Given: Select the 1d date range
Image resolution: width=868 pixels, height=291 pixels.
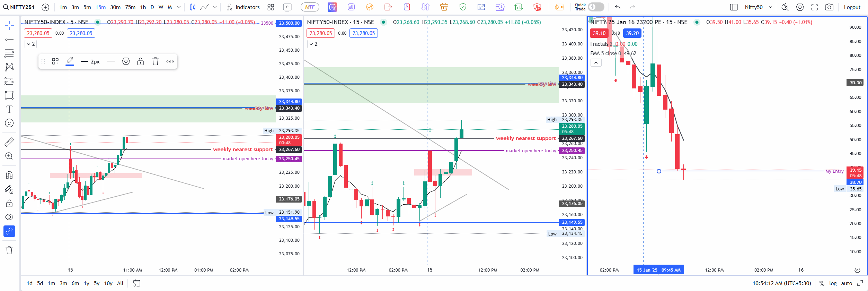Looking at the screenshot, I should point(30,283).
